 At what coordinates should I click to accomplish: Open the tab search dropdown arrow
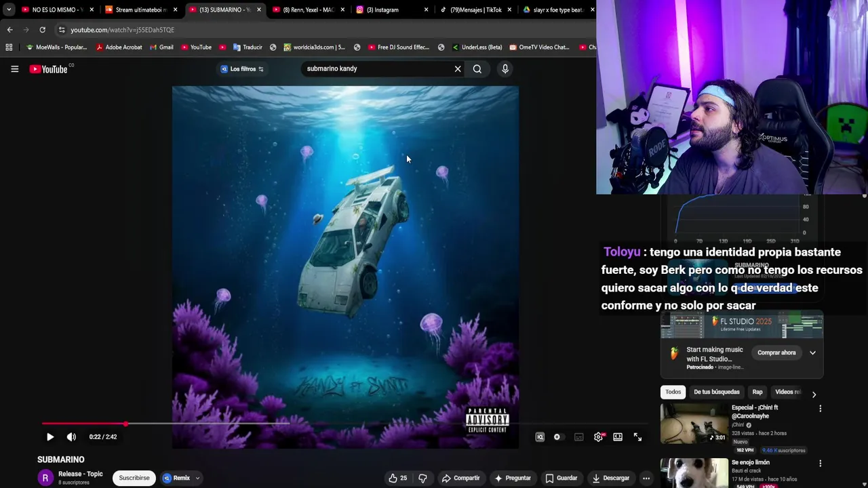click(8, 9)
